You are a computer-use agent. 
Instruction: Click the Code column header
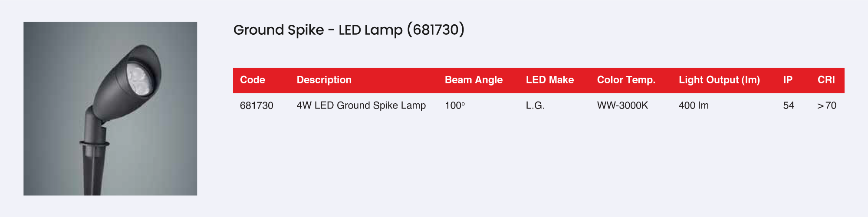253,80
